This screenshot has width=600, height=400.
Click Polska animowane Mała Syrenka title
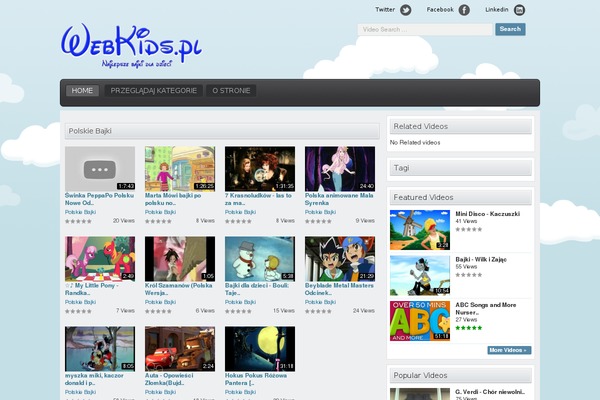pyautogui.click(x=339, y=199)
